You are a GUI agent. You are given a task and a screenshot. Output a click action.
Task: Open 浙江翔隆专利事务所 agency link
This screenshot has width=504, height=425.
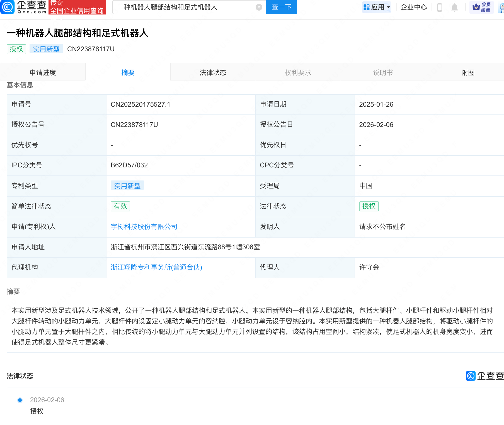(x=156, y=267)
